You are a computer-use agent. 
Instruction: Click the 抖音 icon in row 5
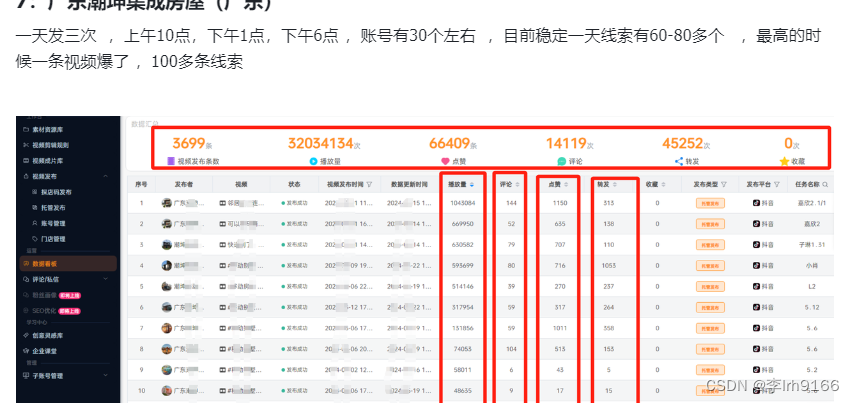756,286
